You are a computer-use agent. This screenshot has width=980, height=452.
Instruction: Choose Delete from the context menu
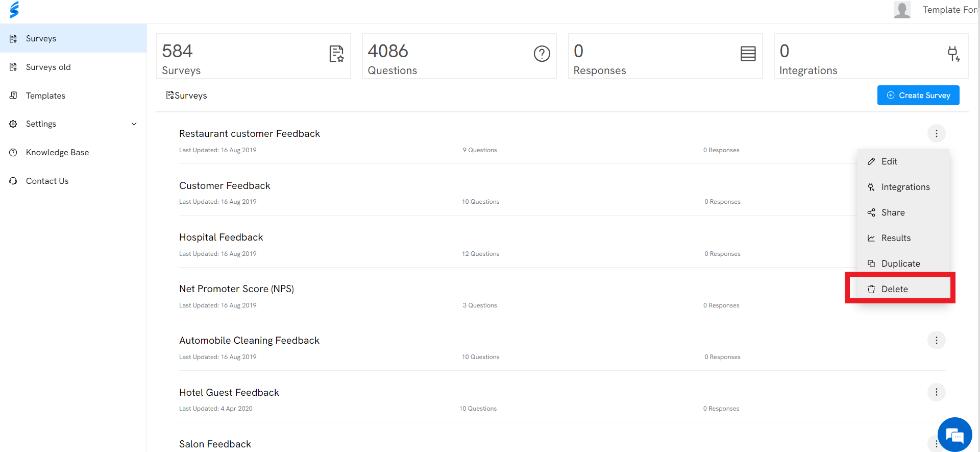[x=903, y=289]
